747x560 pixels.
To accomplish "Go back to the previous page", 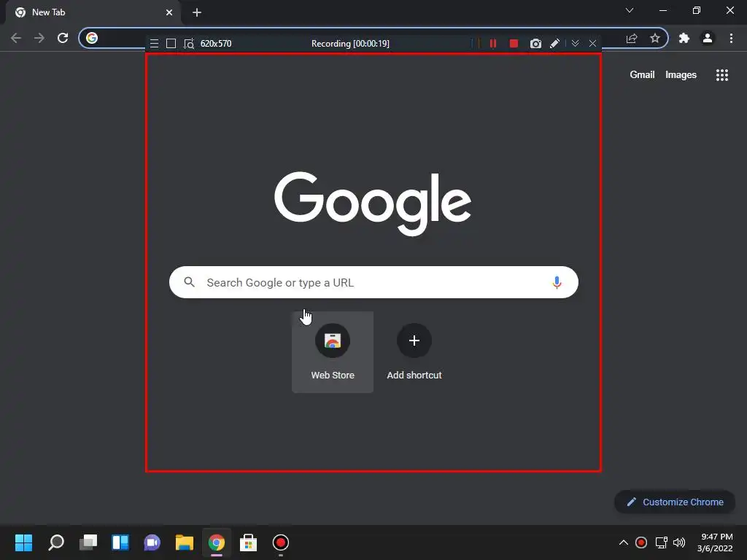I will pyautogui.click(x=16, y=38).
